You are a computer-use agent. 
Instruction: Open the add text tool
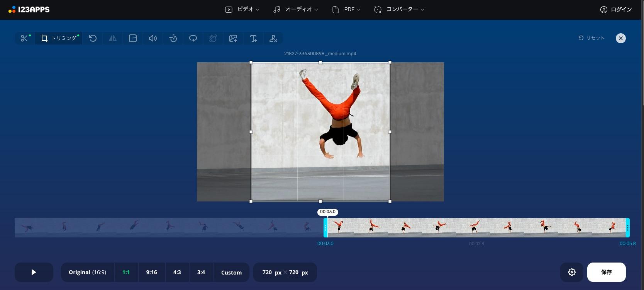tap(253, 38)
